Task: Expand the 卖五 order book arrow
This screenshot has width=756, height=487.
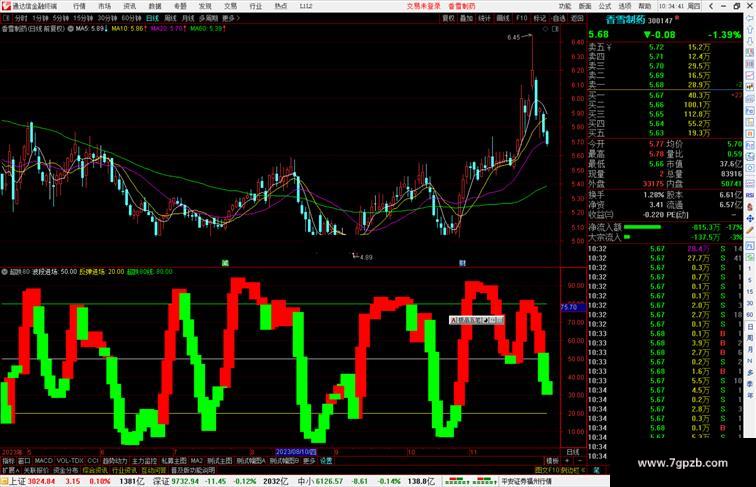Action: (x=609, y=47)
